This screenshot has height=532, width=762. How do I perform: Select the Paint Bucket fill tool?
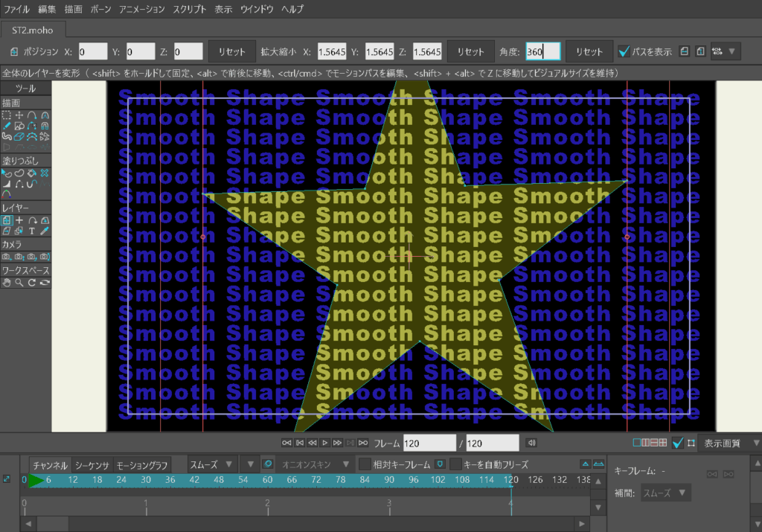(32, 173)
